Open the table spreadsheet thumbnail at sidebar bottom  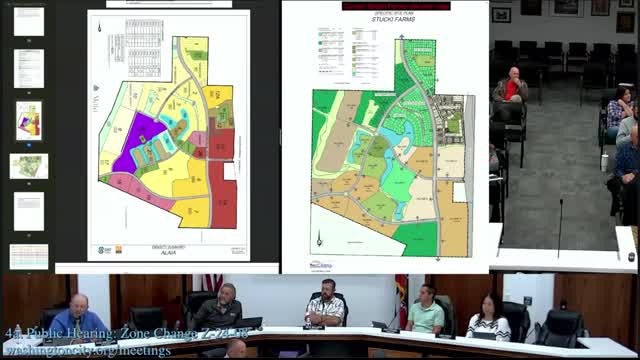[x=29, y=257]
